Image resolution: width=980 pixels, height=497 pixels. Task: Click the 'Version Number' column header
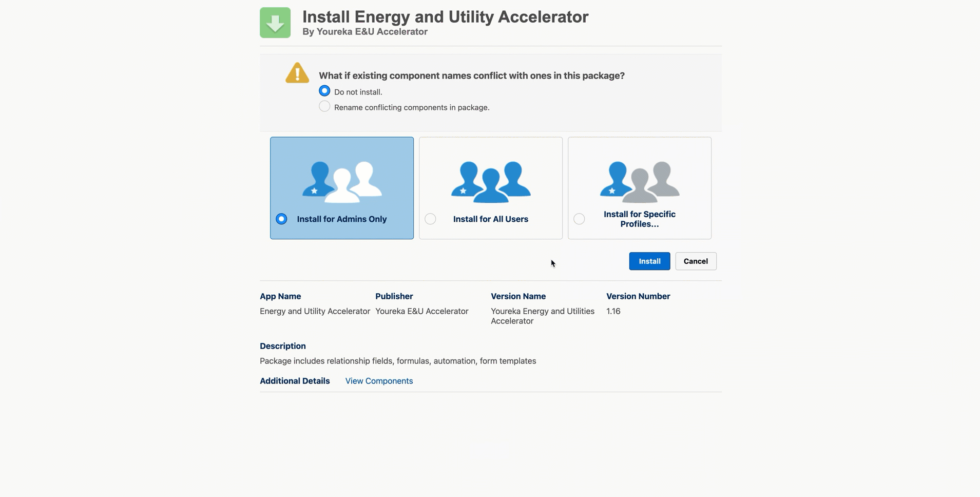[638, 296]
